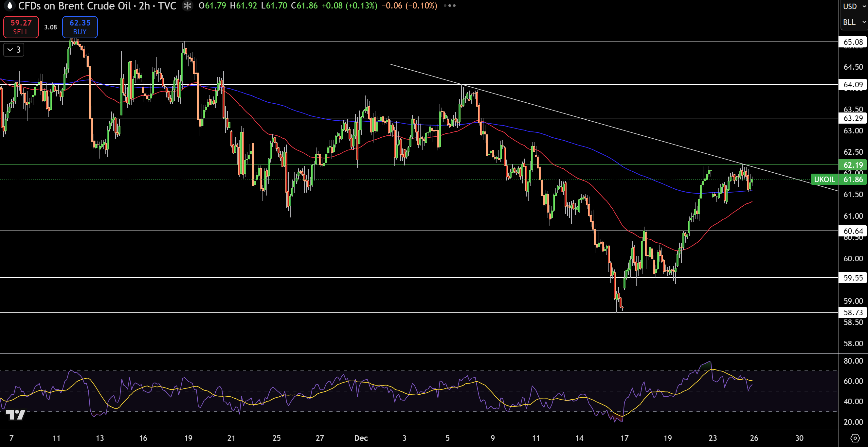
Task: Click the 59.27 SELL button
Action: [x=21, y=27]
